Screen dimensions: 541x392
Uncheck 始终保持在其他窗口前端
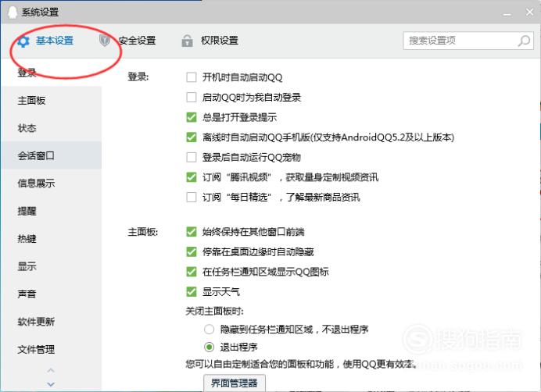pos(191,232)
